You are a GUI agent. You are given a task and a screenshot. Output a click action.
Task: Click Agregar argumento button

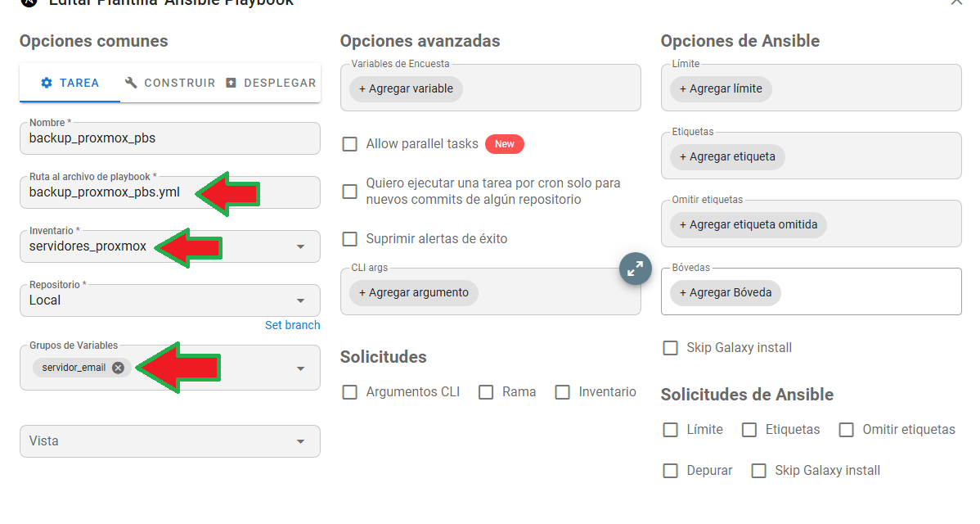[414, 292]
